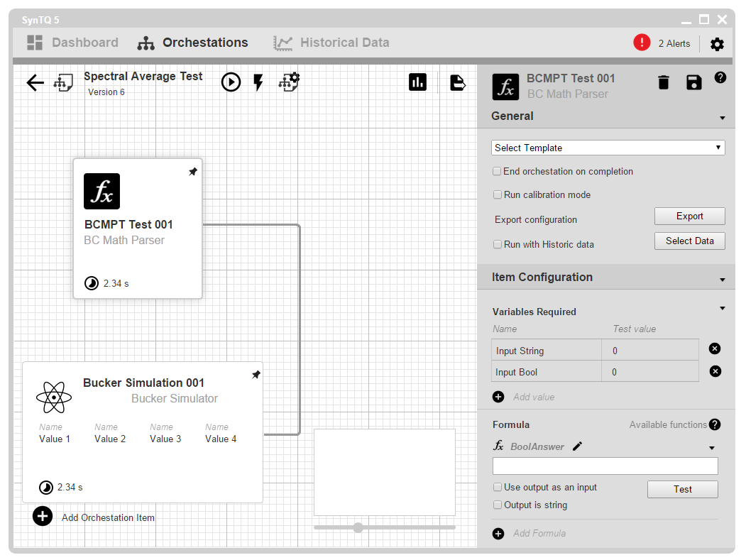This screenshot has height=560, width=746.
Task: Click the Add Orchestation Item label
Action: (108, 517)
